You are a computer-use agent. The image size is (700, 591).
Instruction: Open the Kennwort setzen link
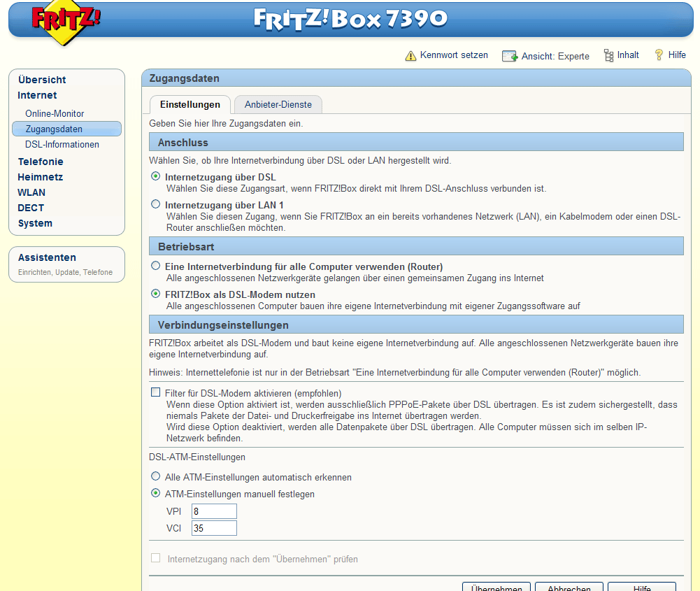pyautogui.click(x=454, y=55)
